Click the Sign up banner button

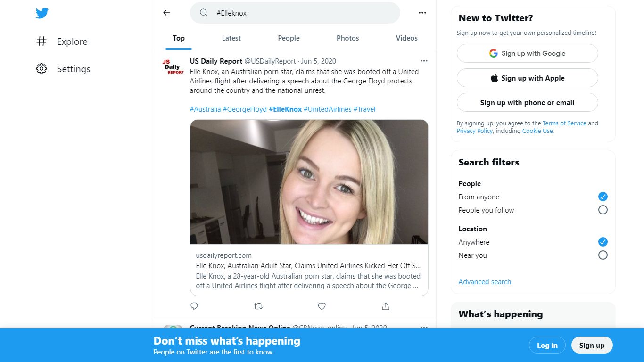pos(592,345)
